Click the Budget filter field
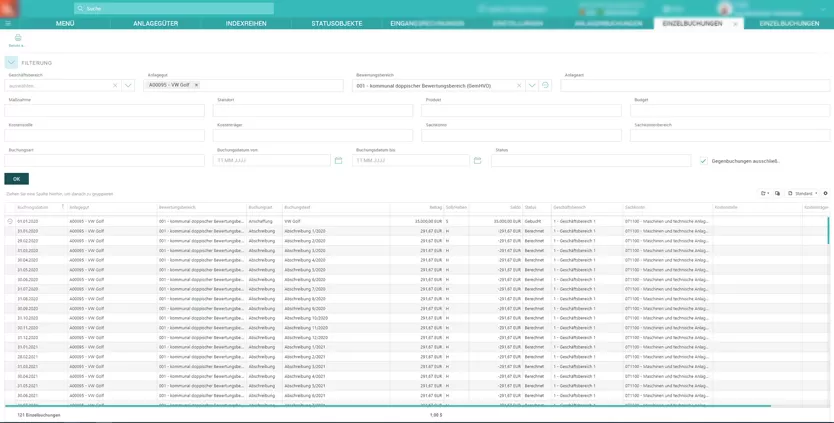This screenshot has width=834, height=423. (x=730, y=110)
